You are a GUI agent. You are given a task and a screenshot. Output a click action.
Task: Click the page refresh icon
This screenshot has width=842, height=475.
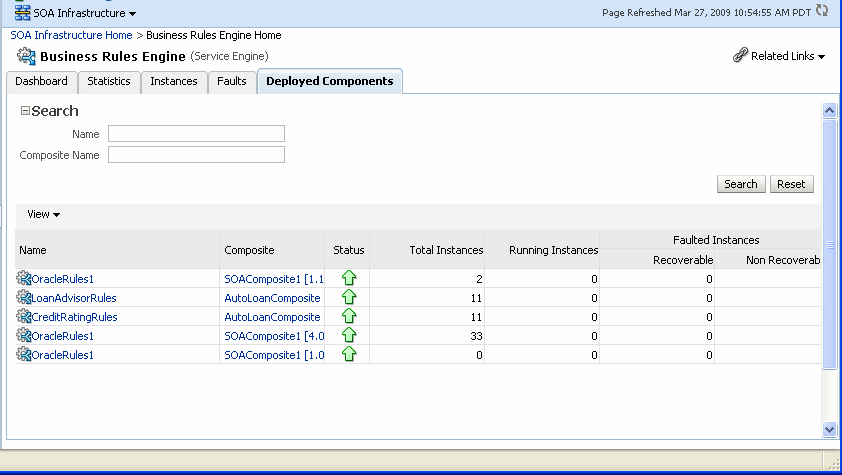[823, 12]
